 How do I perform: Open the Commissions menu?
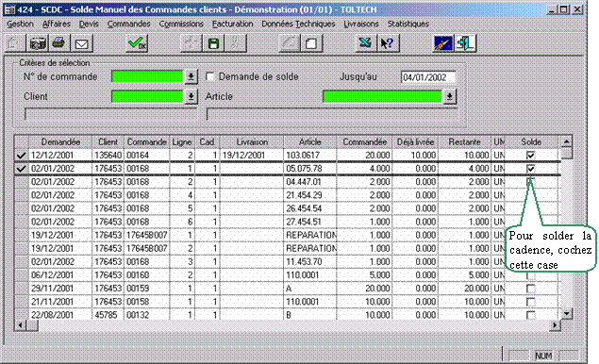(x=181, y=24)
